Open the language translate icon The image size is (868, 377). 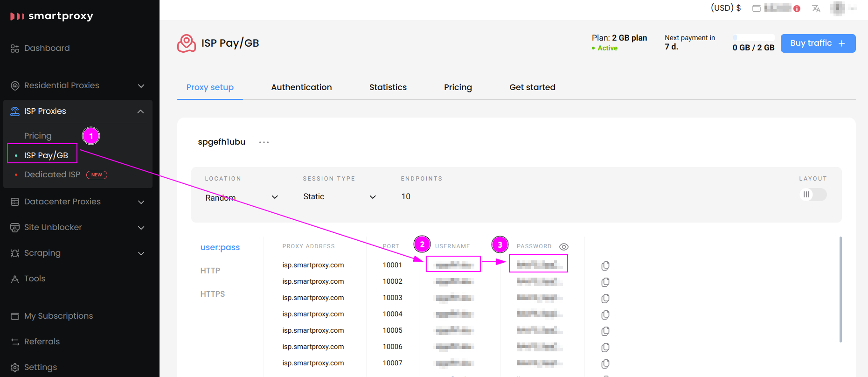(816, 8)
